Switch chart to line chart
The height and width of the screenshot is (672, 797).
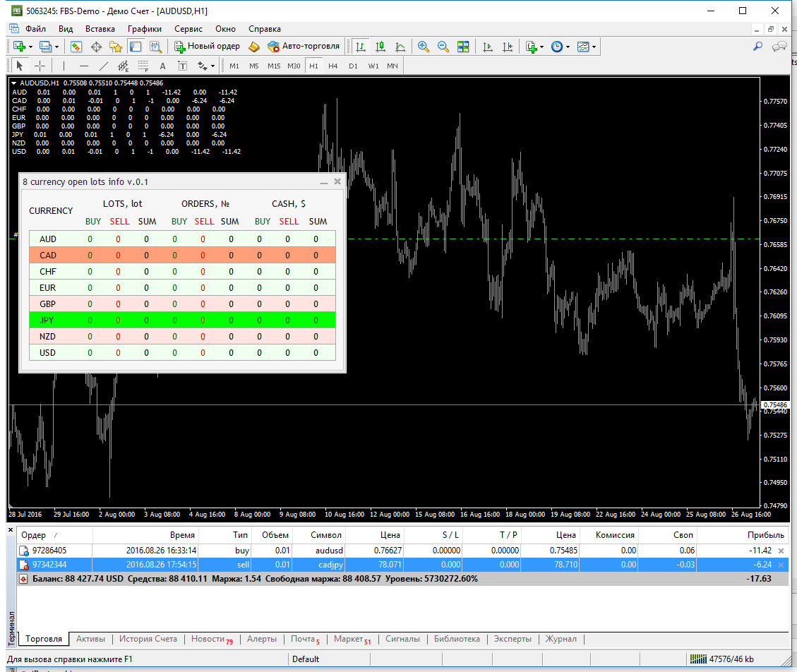pyautogui.click(x=400, y=47)
